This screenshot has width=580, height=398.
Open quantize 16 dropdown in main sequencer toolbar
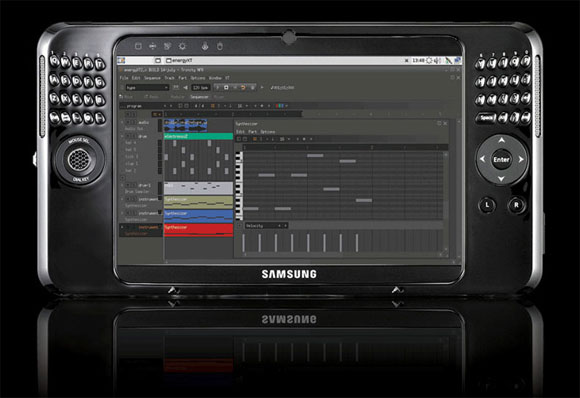tap(243, 106)
